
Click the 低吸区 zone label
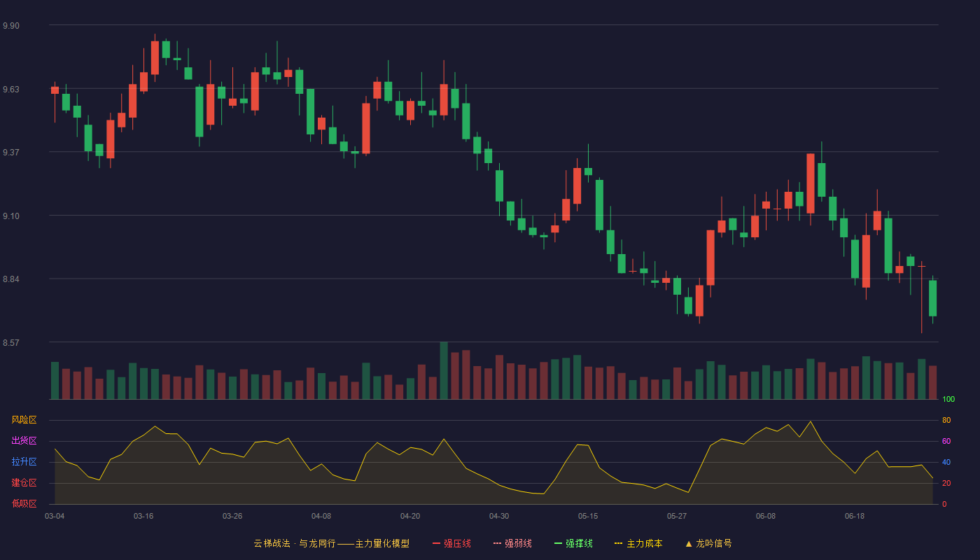[x=24, y=504]
